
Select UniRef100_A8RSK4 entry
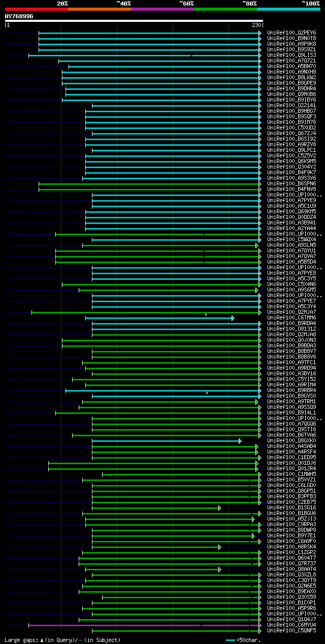click(x=291, y=547)
